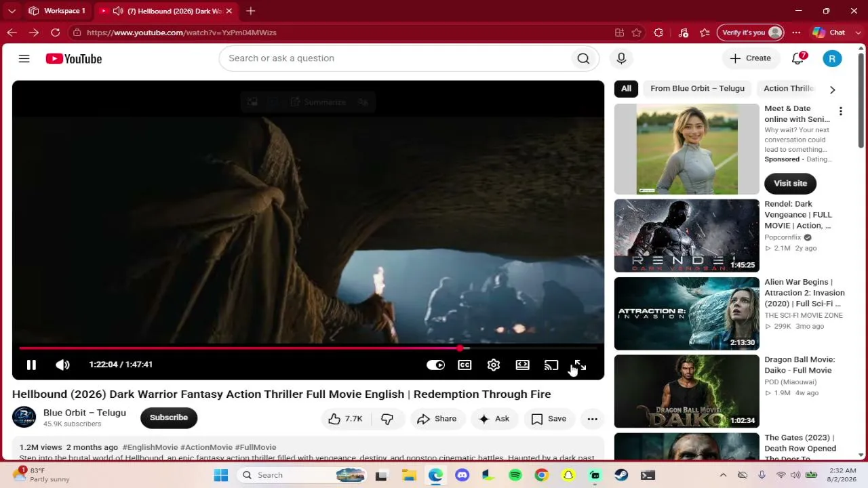The width and height of the screenshot is (868, 488).
Task: Show more filter chips with the right chevron
Action: pyautogui.click(x=832, y=89)
